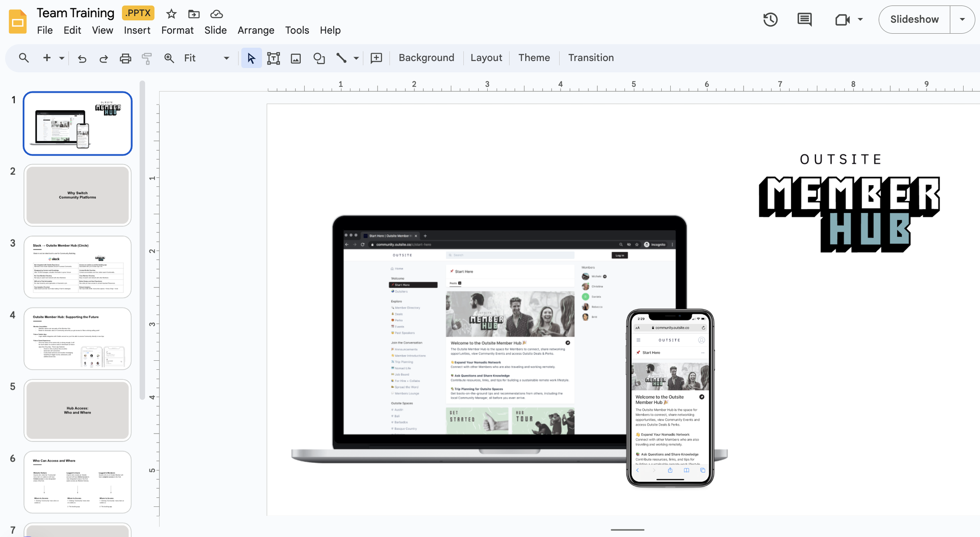Open the Google Slides home icon
Viewport: 980px width, 537px height.
point(18,22)
